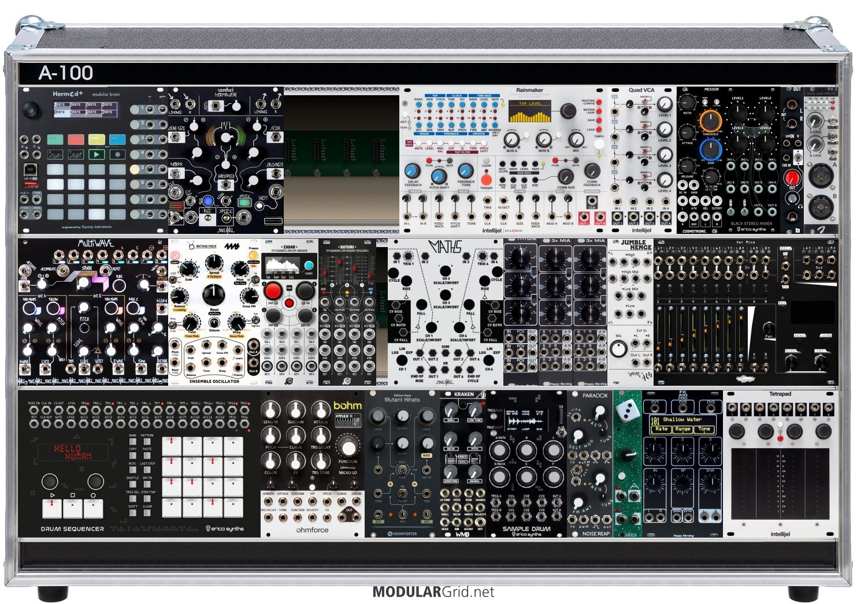Viewport: 868px width, 604px height.
Task: Click the Shallow Water display on FX Aid Pro
Action: click(682, 424)
